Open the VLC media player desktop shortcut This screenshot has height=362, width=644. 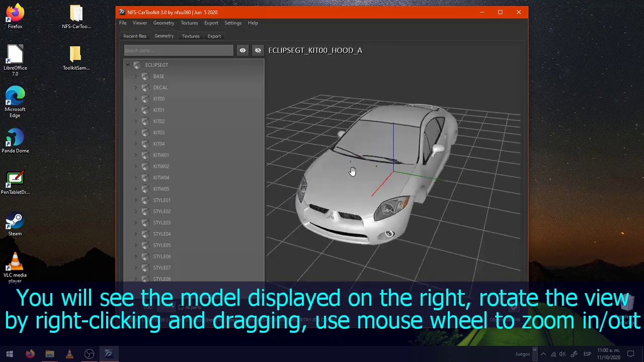tap(15, 268)
